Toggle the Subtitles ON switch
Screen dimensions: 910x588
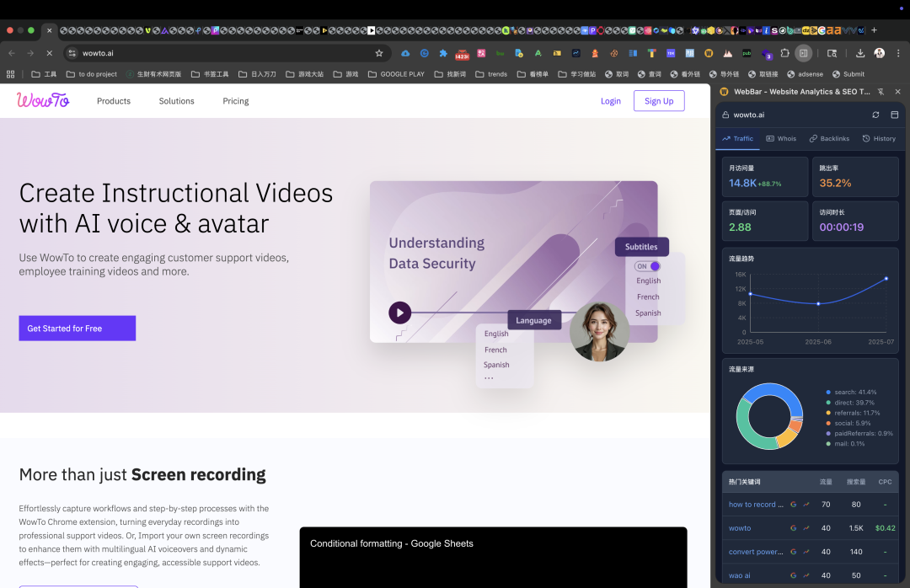point(647,266)
